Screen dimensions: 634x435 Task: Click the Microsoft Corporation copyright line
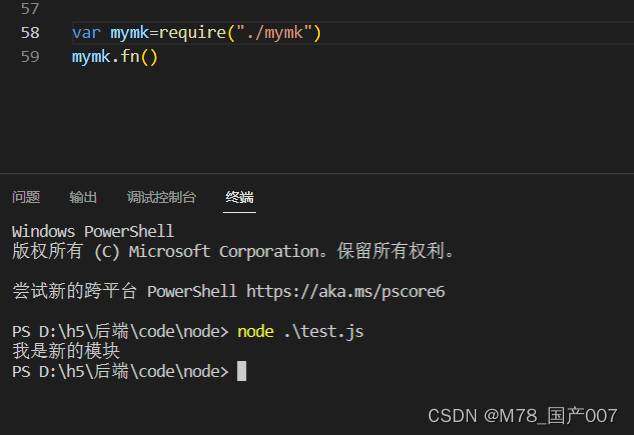[233, 251]
